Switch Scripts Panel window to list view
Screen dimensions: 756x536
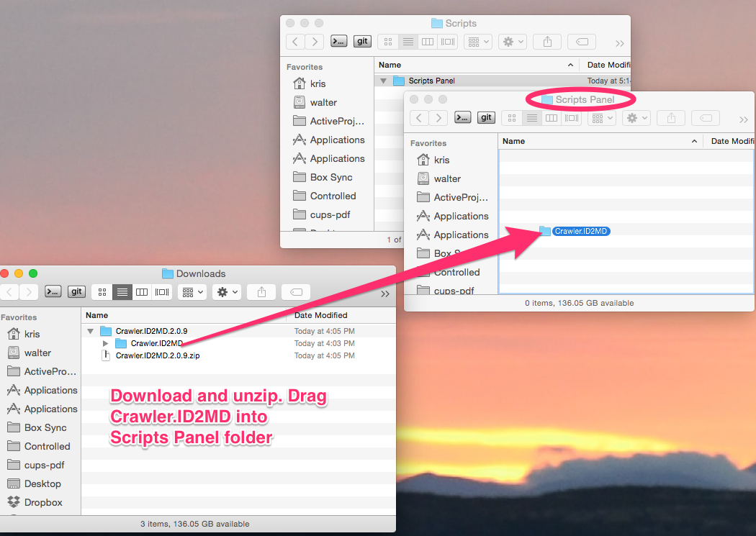(532, 118)
